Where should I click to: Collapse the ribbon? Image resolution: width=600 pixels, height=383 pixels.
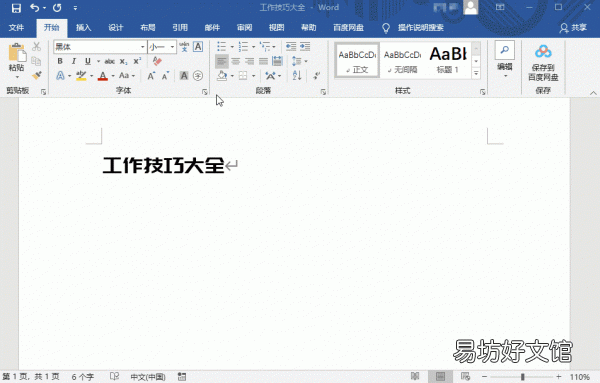(x=593, y=93)
